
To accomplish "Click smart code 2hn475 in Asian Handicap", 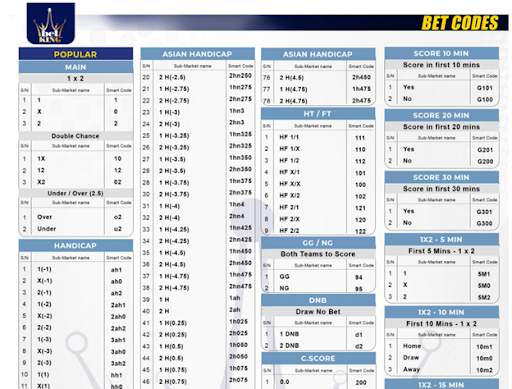I will pyautogui.click(x=240, y=286).
